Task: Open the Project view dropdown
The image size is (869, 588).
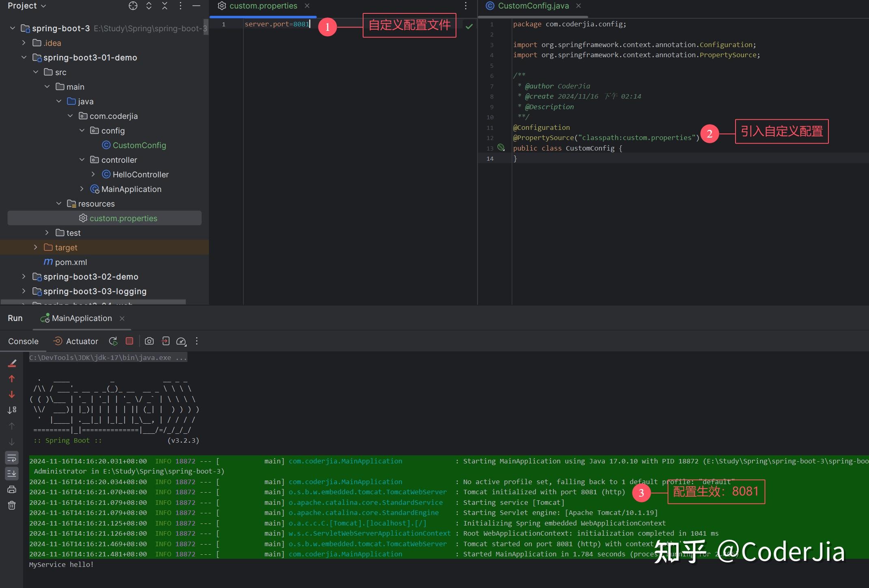Action: [x=27, y=6]
